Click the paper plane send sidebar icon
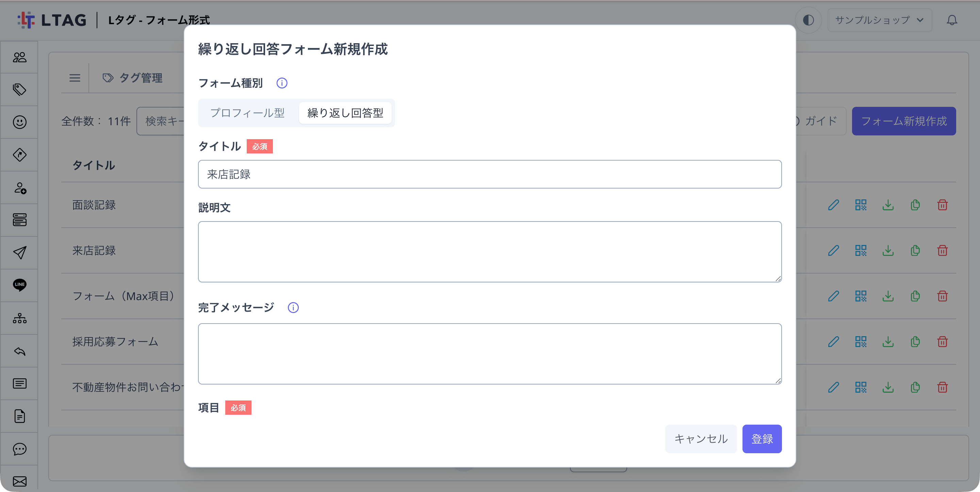The image size is (980, 492). pyautogui.click(x=19, y=252)
